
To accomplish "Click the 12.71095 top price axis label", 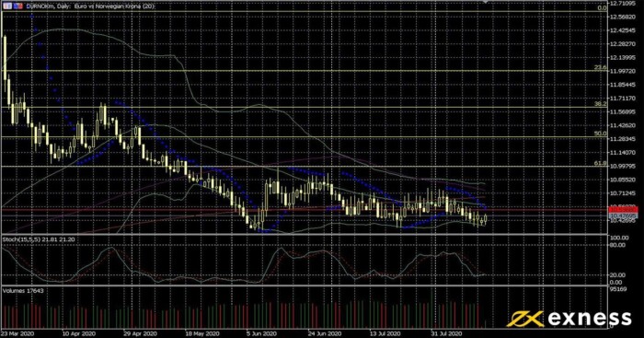I will click(x=623, y=4).
